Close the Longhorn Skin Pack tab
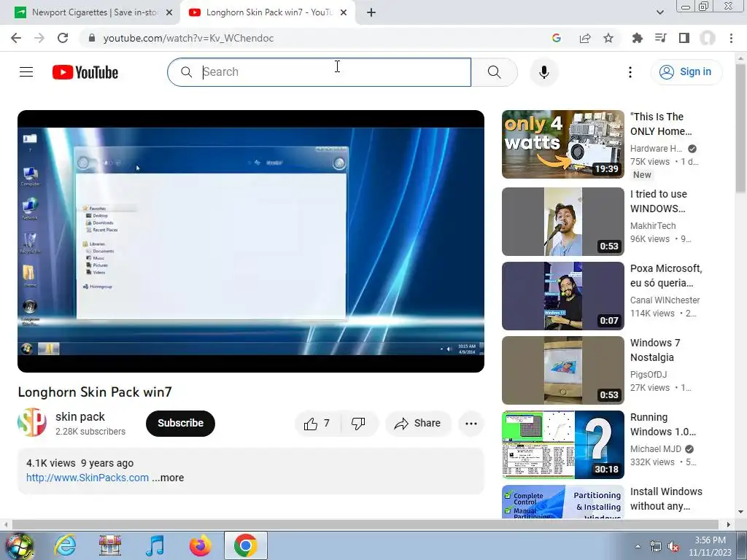 pyautogui.click(x=344, y=12)
